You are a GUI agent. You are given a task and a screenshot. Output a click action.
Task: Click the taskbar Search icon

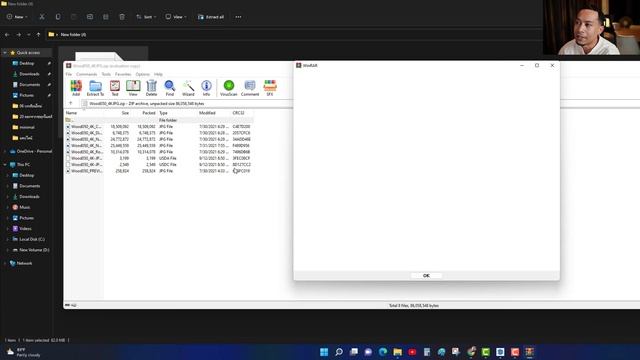point(339,352)
